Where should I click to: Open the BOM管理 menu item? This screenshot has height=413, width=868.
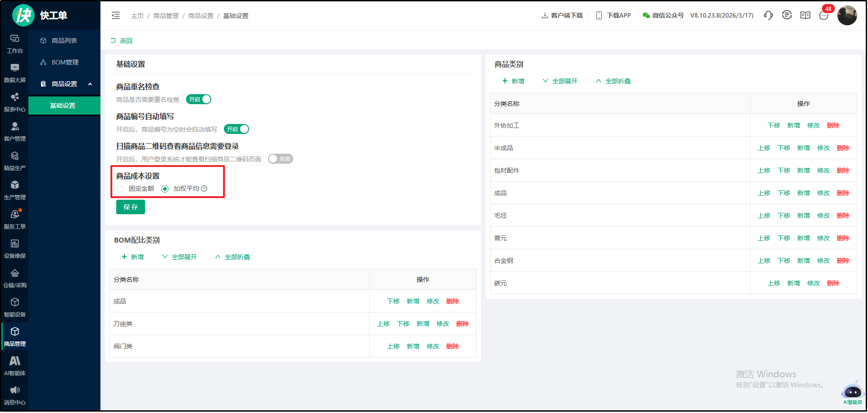[x=65, y=62]
